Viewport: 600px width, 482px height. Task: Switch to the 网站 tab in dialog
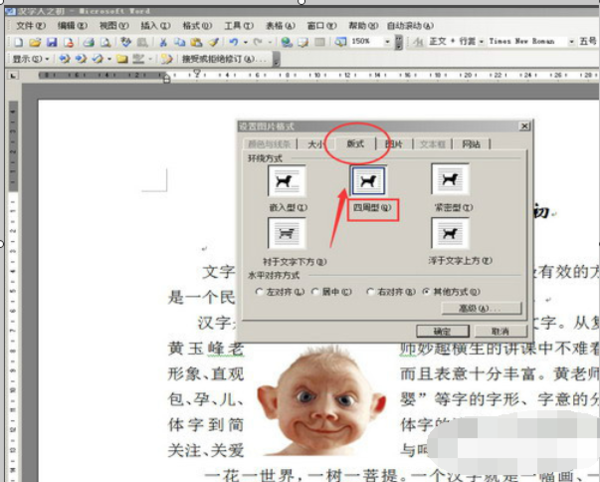(x=471, y=144)
